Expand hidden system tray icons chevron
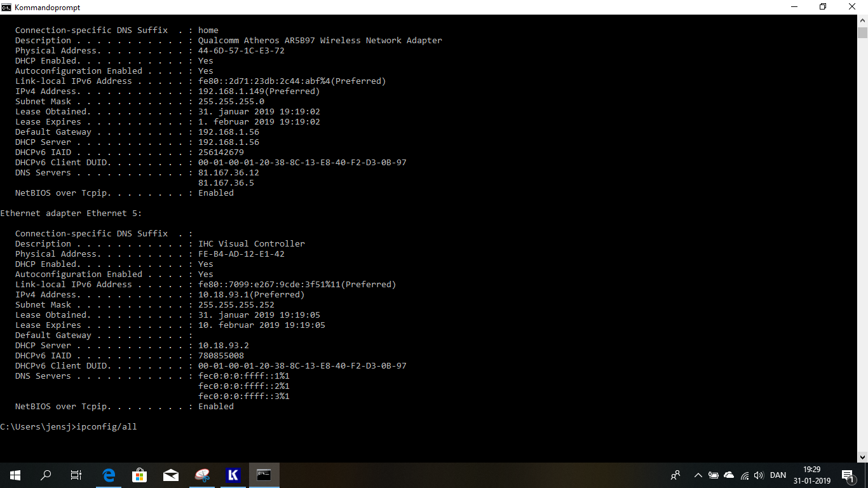The image size is (868, 488). [698, 475]
